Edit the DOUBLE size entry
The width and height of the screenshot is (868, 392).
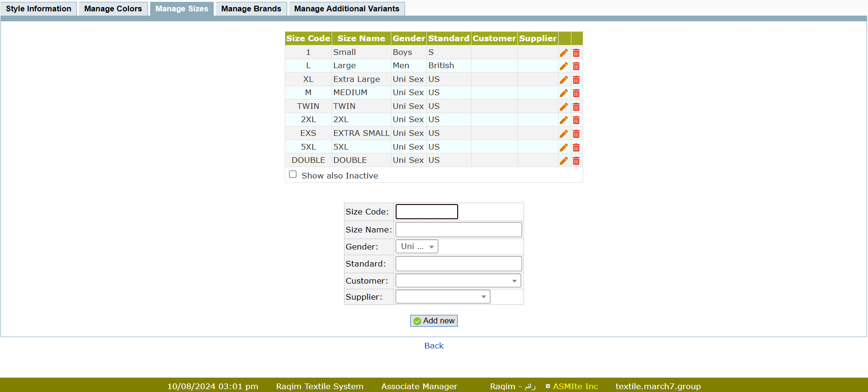[563, 161]
